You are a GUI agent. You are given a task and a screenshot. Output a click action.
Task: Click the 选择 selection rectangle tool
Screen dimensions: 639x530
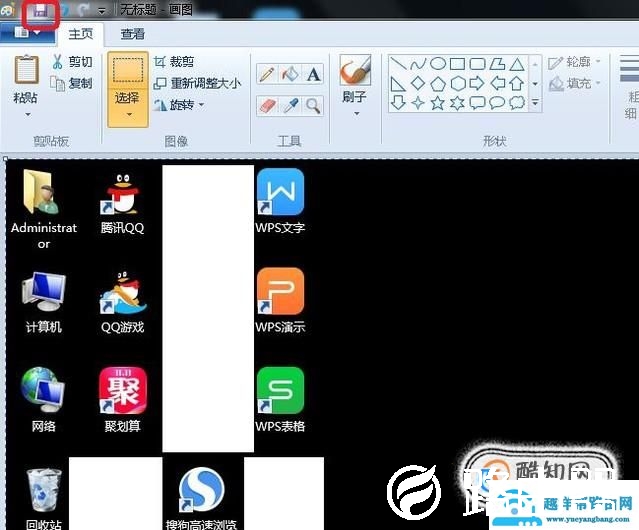(128, 70)
